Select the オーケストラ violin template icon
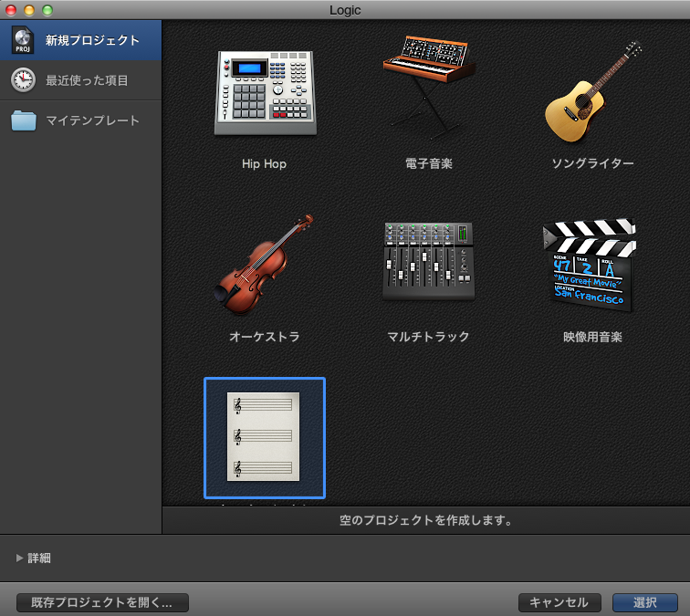The width and height of the screenshot is (690, 616). pyautogui.click(x=264, y=265)
